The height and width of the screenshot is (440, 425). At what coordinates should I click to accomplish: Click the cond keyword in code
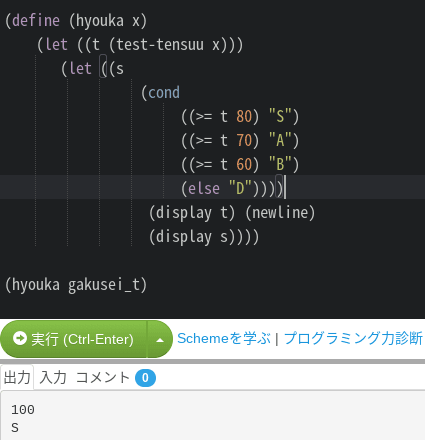164,93
